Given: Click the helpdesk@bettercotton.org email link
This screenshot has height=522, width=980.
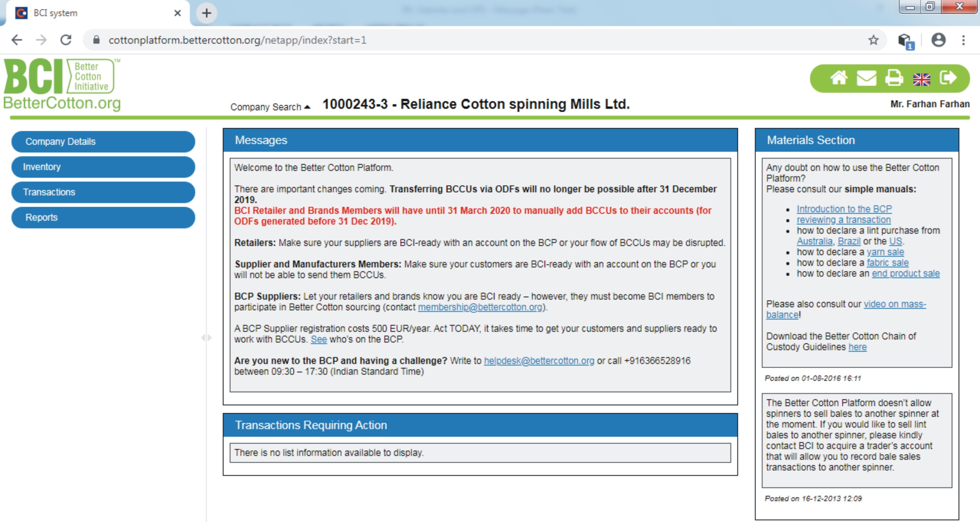Looking at the screenshot, I should (x=539, y=361).
